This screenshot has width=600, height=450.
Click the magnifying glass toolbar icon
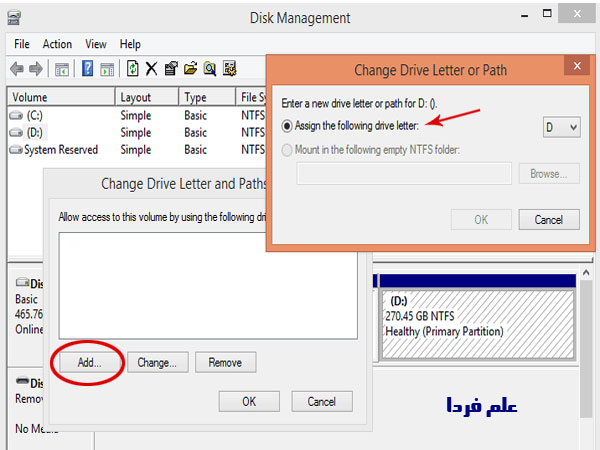click(x=210, y=68)
